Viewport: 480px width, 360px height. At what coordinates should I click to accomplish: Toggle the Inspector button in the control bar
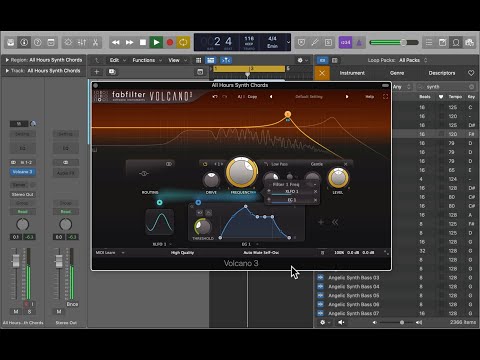click(24, 42)
